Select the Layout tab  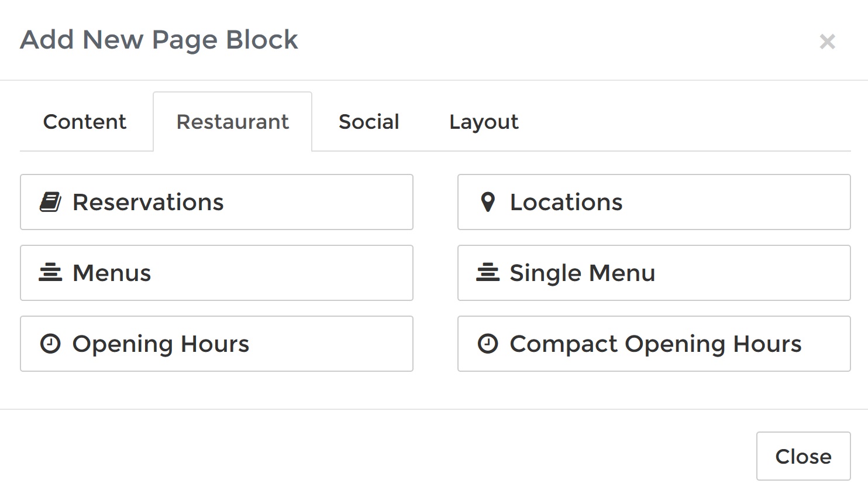(483, 122)
